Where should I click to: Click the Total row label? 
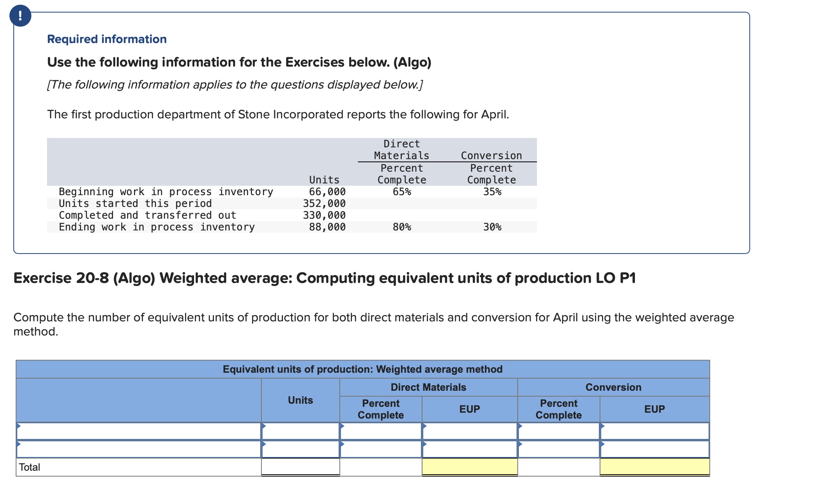tap(30, 467)
